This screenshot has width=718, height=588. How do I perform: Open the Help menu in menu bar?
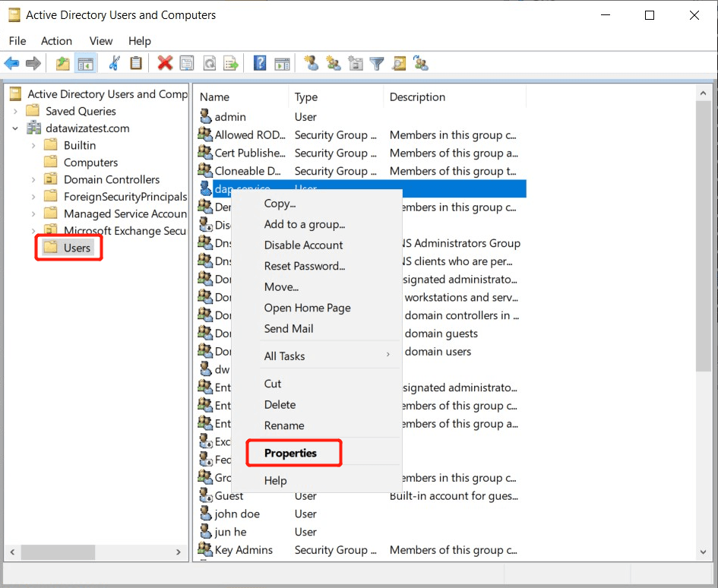[x=139, y=41]
